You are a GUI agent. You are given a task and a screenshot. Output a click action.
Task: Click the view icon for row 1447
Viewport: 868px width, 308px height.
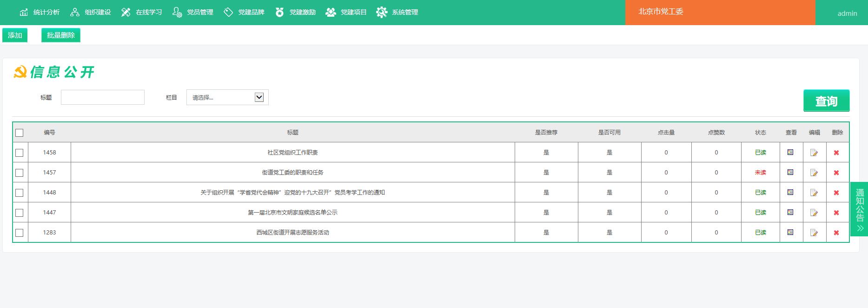790,212
